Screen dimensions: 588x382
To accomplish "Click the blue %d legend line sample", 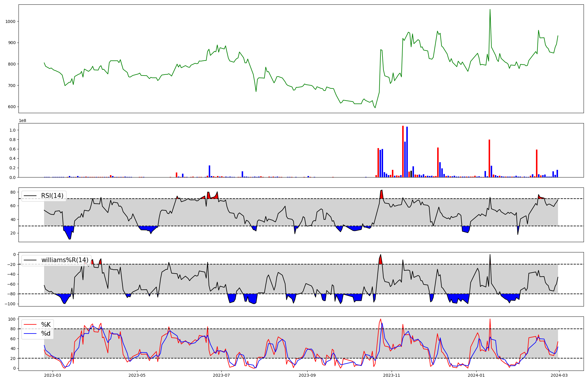I will pyautogui.click(x=30, y=334).
